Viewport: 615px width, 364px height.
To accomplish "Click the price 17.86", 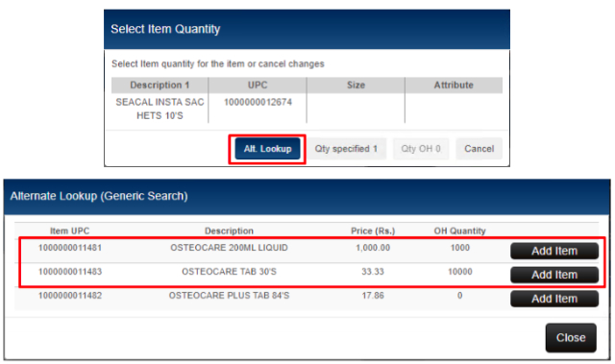I will tap(373, 296).
